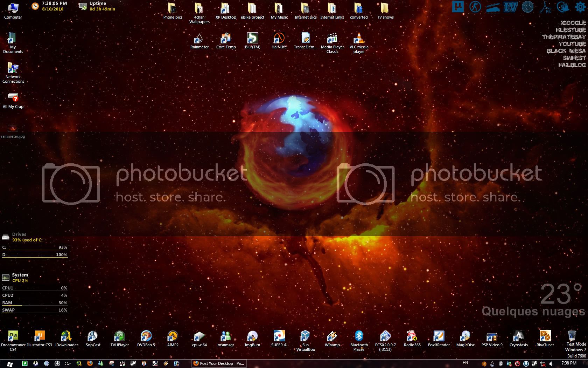Viewport: 588px width, 368px height.
Task: Click the Firefox icon in the quick launch
Action: coord(90,363)
